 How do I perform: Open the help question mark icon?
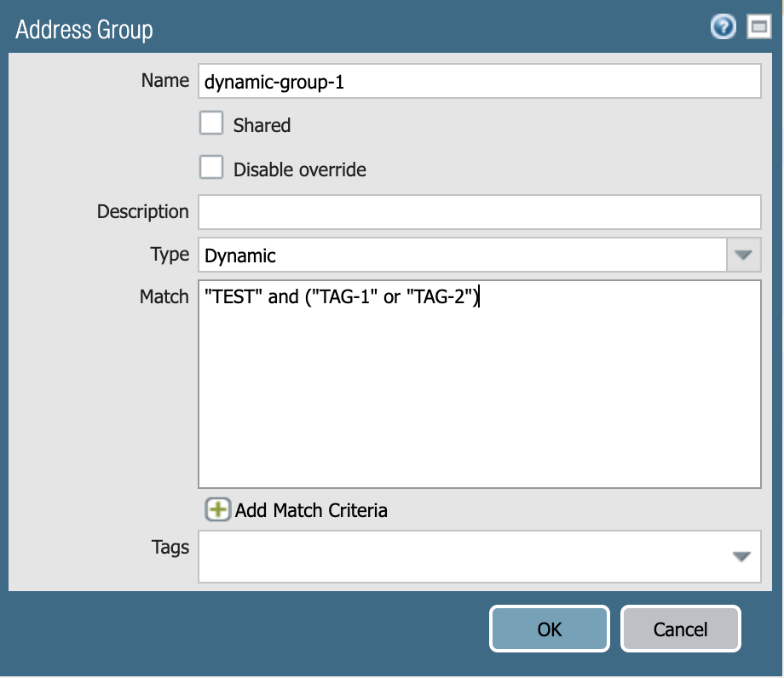(723, 27)
